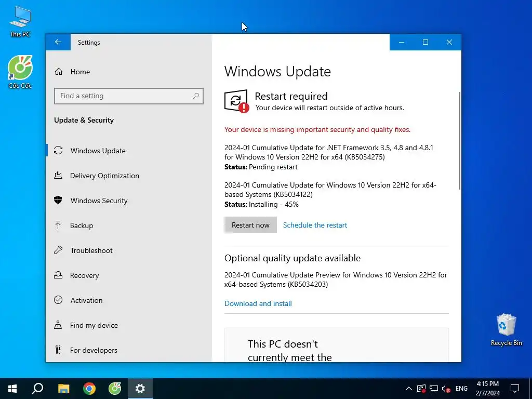Show hidden system tray icons
Image resolution: width=532 pixels, height=399 pixels.
tap(409, 389)
